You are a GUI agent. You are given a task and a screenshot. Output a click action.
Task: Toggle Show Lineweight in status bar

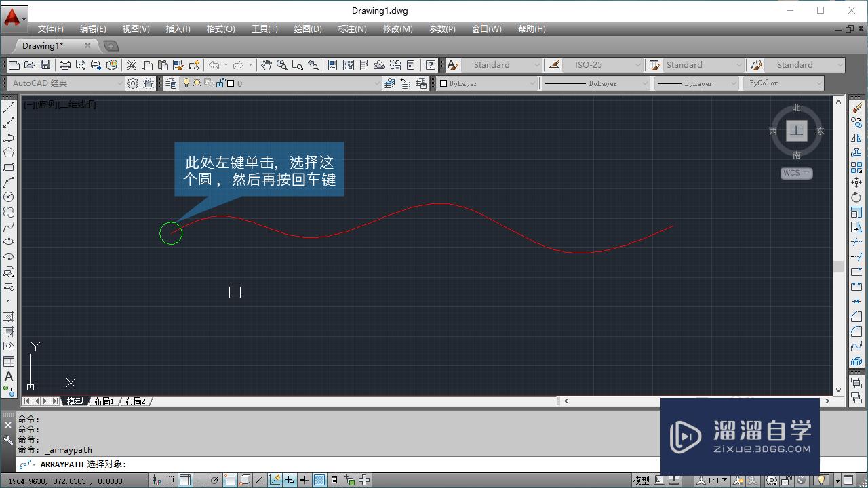point(304,481)
